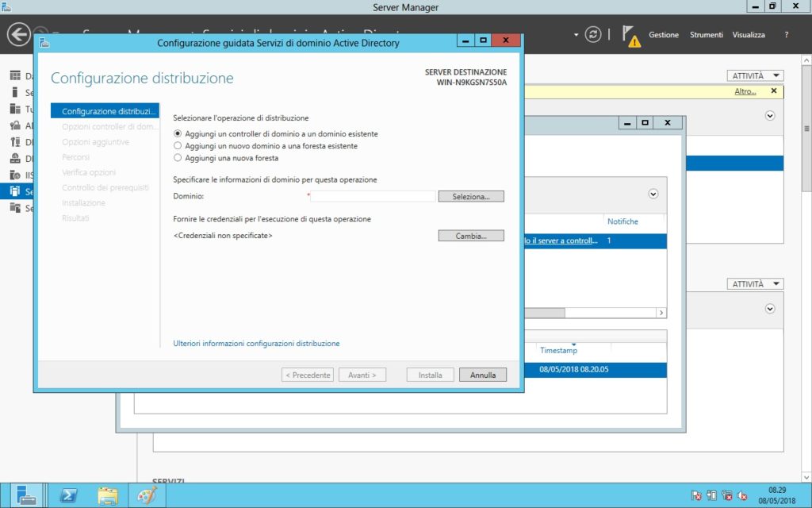Click the taskbar clock showing 08.29

(x=777, y=495)
